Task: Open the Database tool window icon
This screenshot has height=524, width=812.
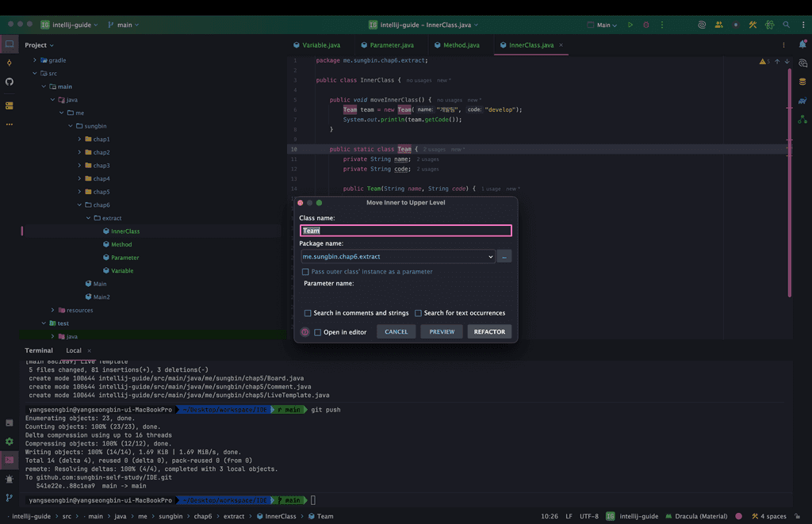Action: click(x=802, y=82)
